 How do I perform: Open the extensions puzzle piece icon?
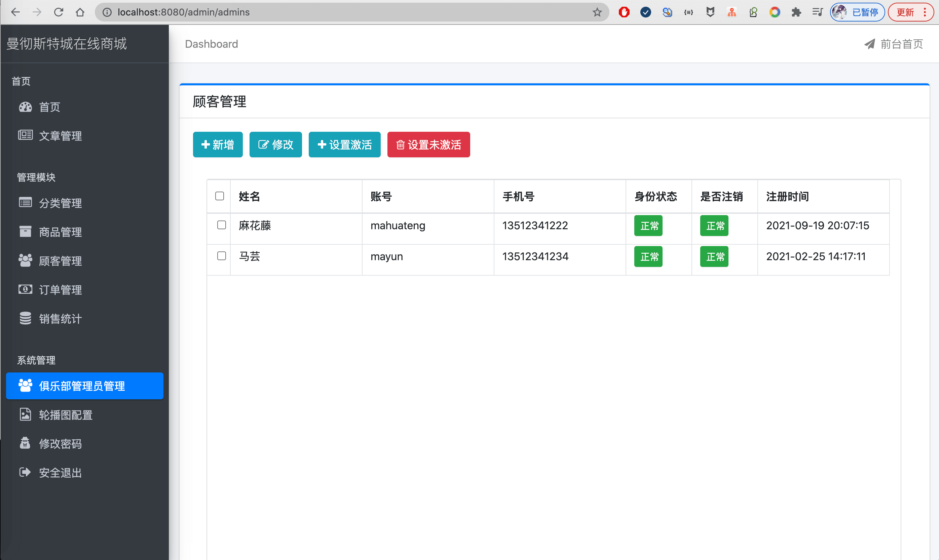click(x=796, y=12)
